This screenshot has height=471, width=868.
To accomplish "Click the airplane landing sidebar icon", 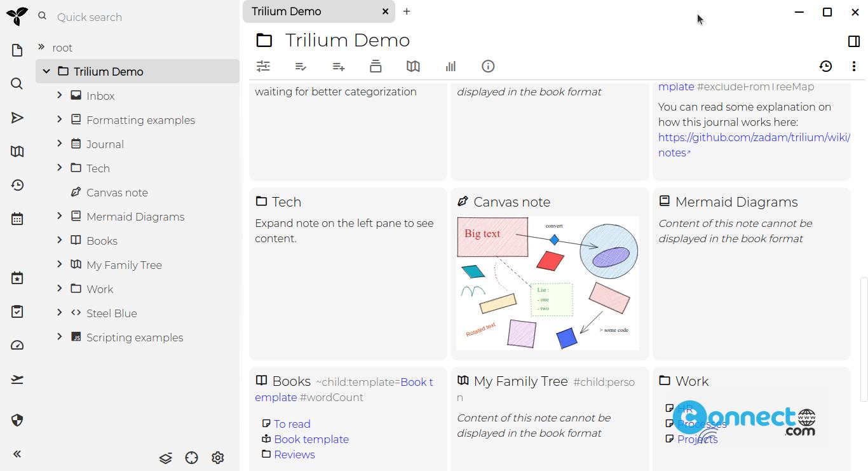I will 17,379.
